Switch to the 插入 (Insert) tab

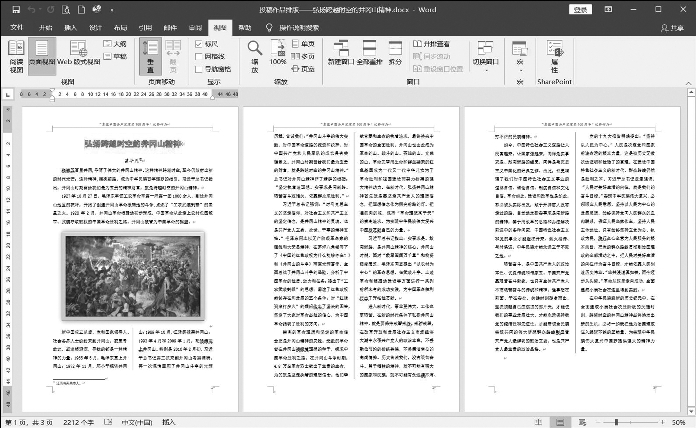coord(71,28)
